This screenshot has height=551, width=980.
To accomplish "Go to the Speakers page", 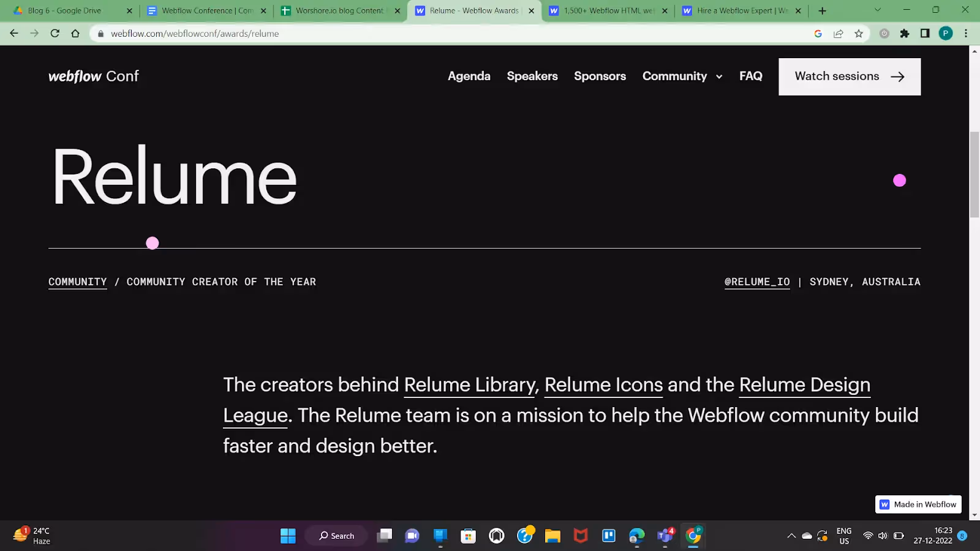I will click(532, 77).
